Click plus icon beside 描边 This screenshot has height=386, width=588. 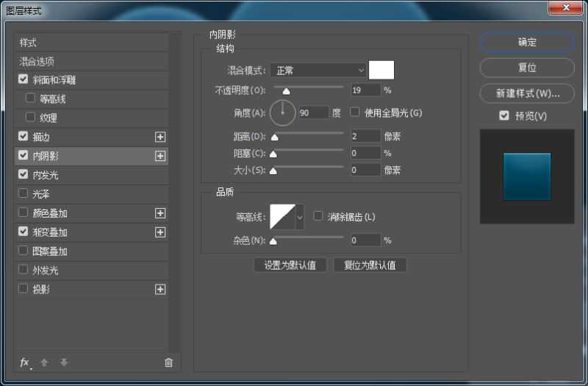click(160, 137)
